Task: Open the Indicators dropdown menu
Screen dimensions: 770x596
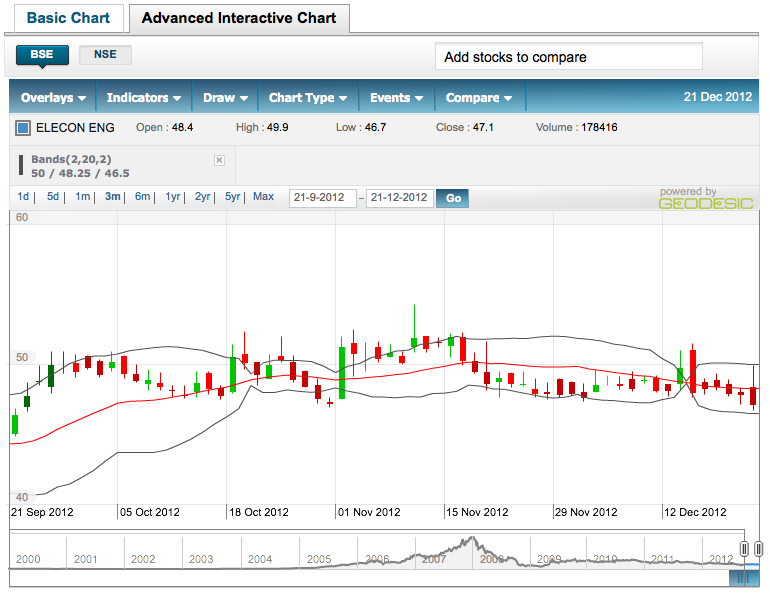Action: point(143,98)
